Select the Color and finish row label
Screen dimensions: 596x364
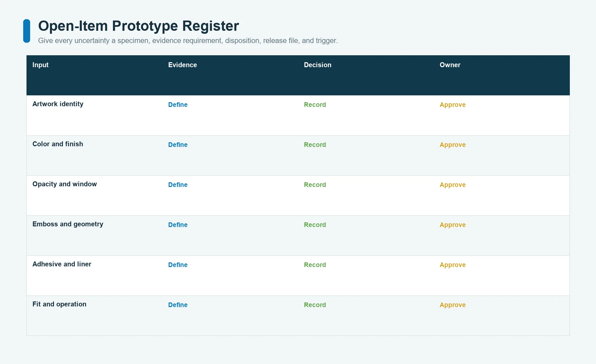click(x=58, y=144)
